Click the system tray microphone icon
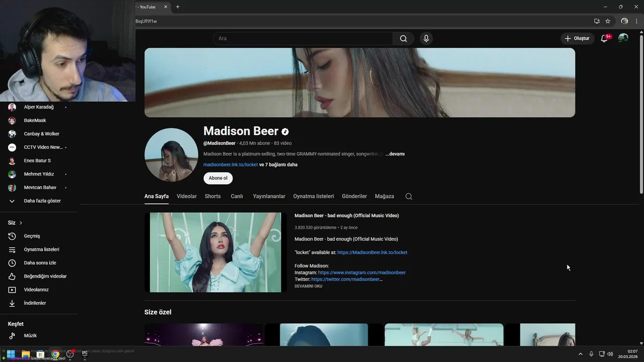Viewport: 644px width, 362px height. click(x=591, y=354)
